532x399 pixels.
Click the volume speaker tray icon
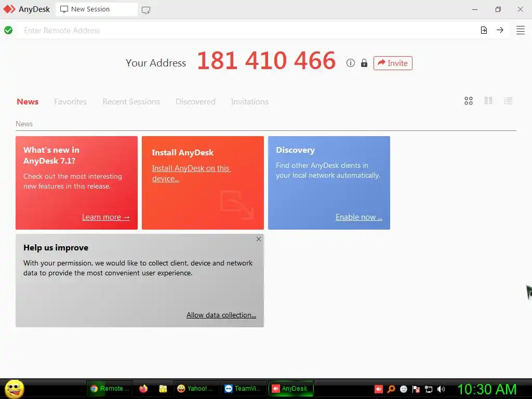[x=441, y=389]
